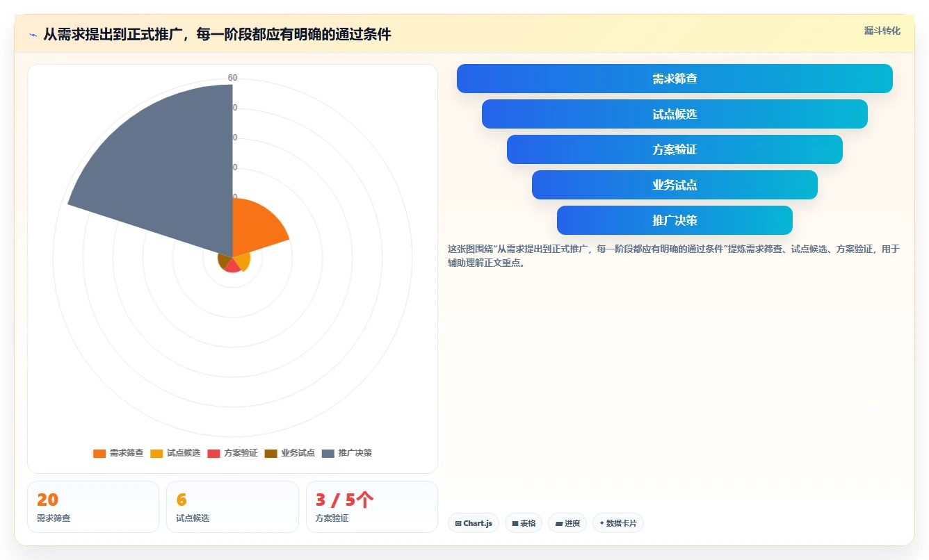Image resolution: width=929 pixels, height=560 pixels.
Task: Click the 进度 tag chip
Action: (567, 523)
